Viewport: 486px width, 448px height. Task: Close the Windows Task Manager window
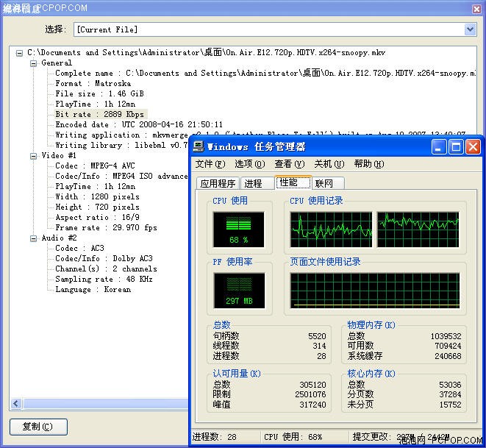click(473, 146)
